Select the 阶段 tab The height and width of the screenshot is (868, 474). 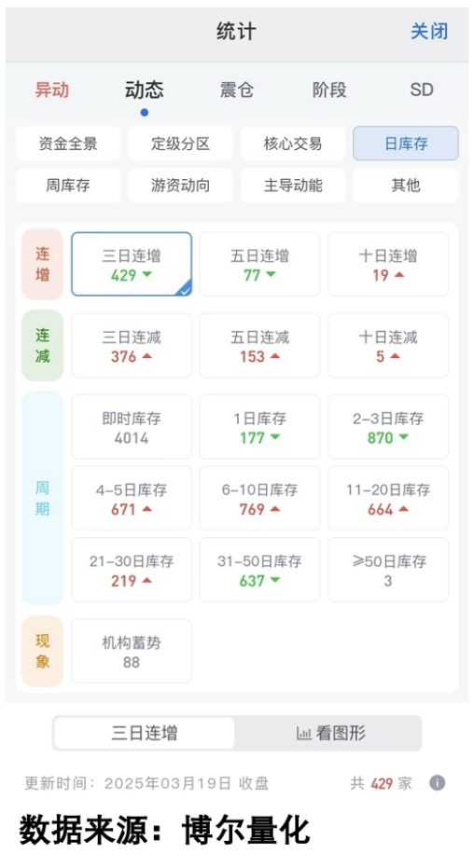(329, 90)
